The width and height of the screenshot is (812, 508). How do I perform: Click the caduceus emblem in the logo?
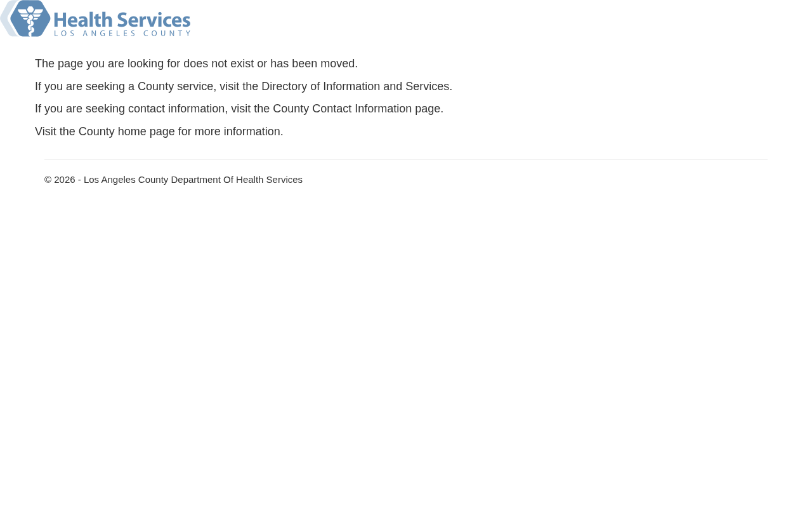point(30,19)
